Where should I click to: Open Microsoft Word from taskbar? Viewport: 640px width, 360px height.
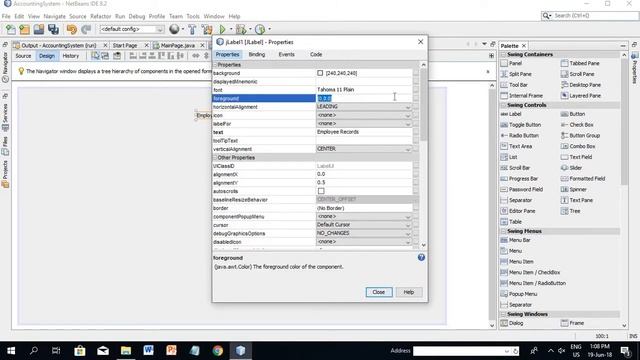tap(149, 351)
